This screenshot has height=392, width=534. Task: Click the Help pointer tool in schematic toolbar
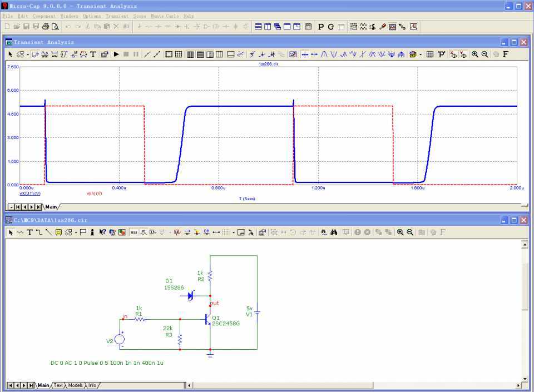[x=102, y=232]
